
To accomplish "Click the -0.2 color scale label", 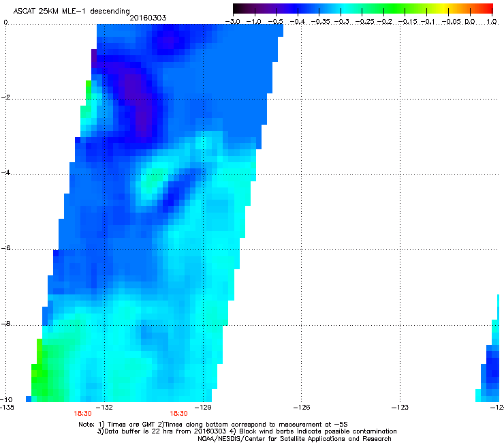I will (x=385, y=22).
